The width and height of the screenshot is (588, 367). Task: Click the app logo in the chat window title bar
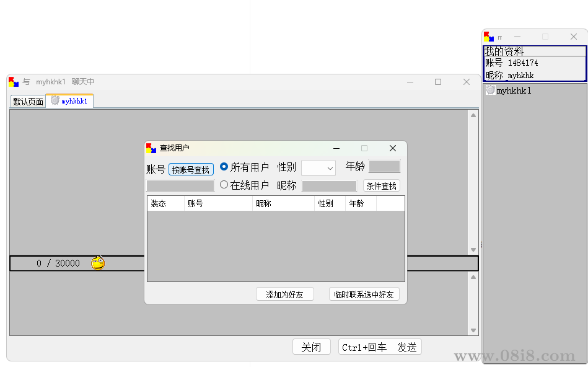point(13,81)
